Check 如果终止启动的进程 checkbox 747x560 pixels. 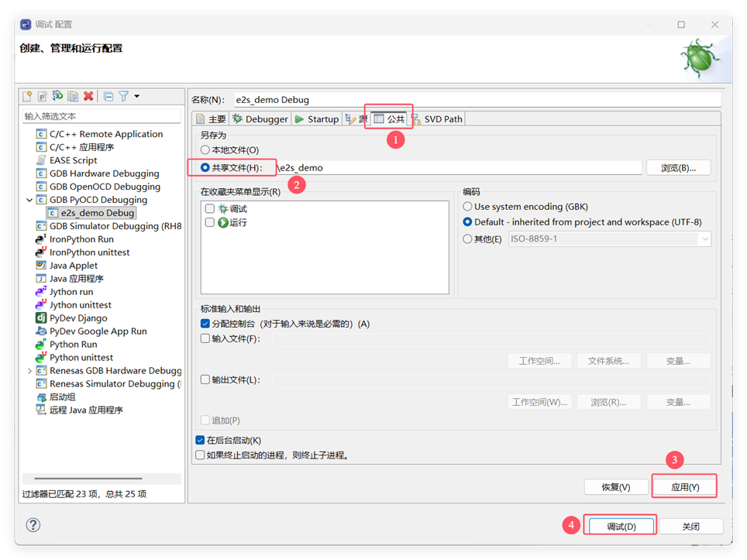click(201, 455)
